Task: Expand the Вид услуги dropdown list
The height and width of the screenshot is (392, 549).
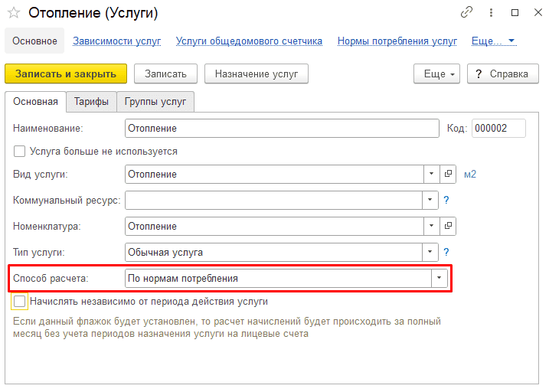Action: tap(431, 174)
